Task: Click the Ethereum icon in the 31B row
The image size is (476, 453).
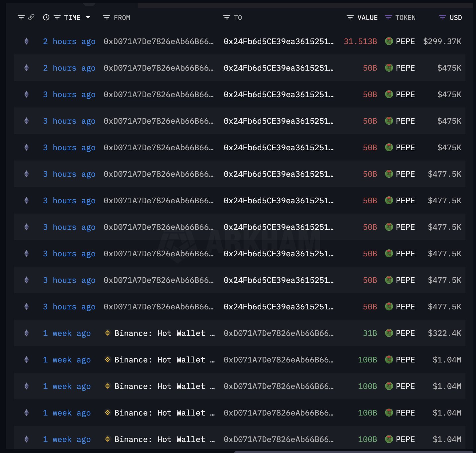Action: pos(27,333)
